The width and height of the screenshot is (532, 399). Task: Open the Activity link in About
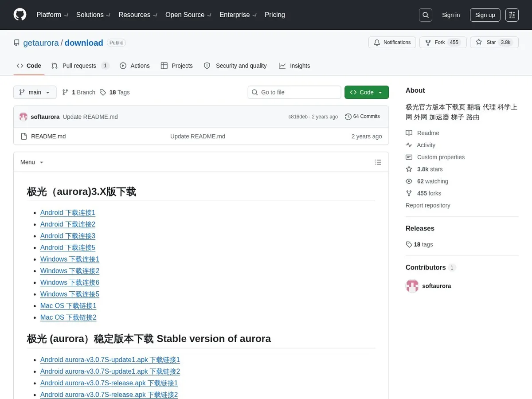click(x=421, y=145)
